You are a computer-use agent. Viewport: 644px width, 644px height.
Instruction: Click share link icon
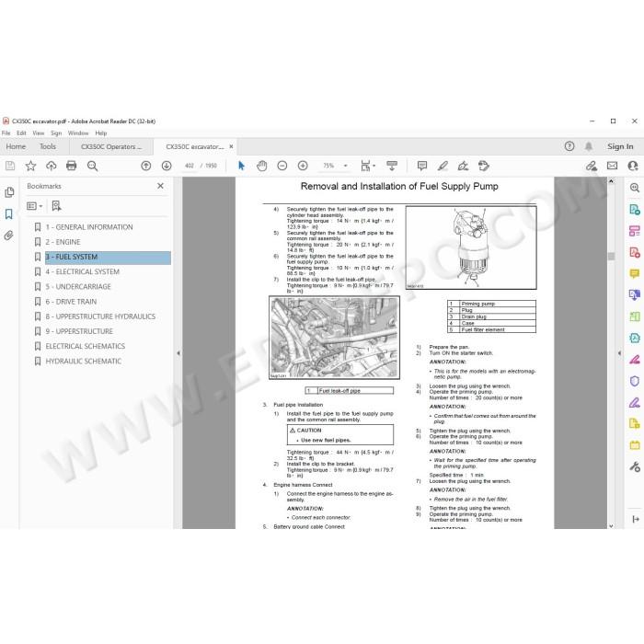[592, 166]
